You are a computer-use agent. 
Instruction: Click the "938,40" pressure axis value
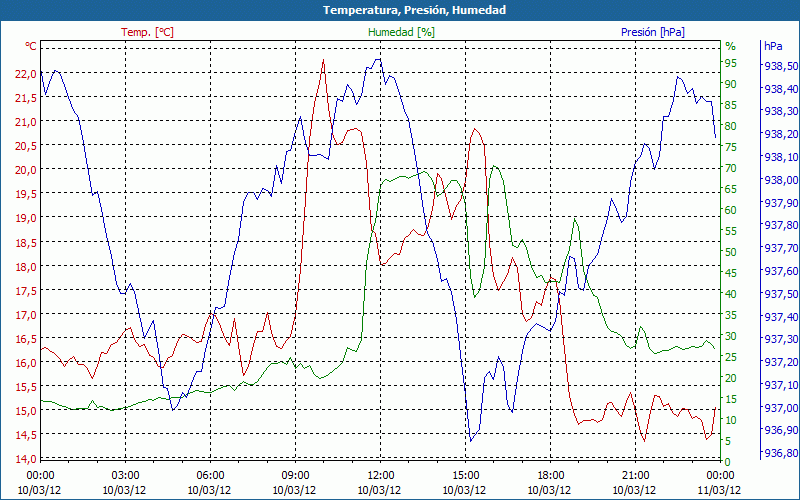click(779, 89)
